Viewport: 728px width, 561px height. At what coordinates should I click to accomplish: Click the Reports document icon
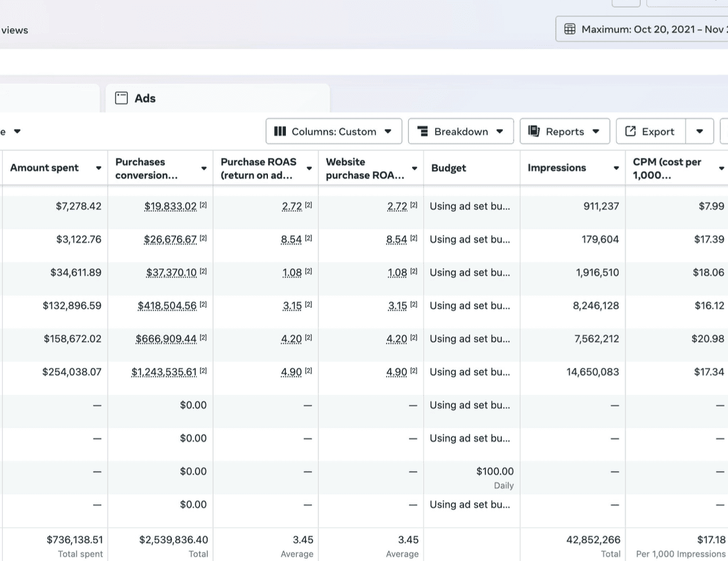click(534, 131)
